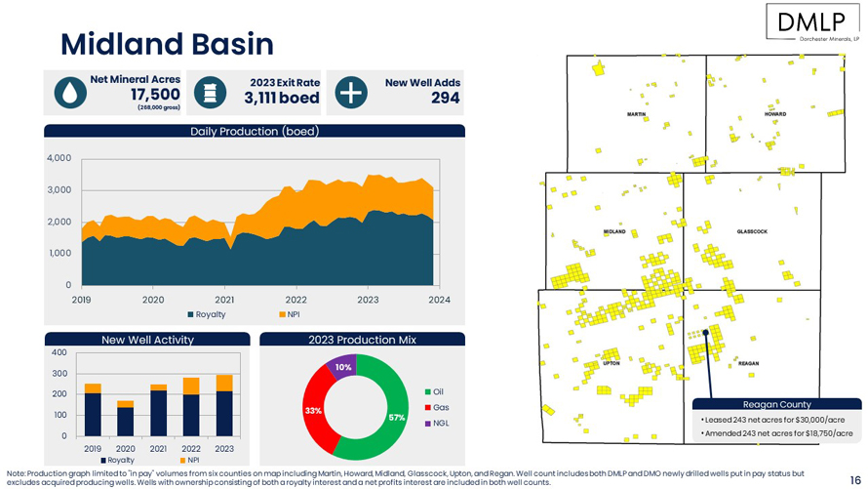Click the 3,111 boed exit rate value
Image resolution: width=868 pixels, height=489 pixels.
[x=282, y=98]
